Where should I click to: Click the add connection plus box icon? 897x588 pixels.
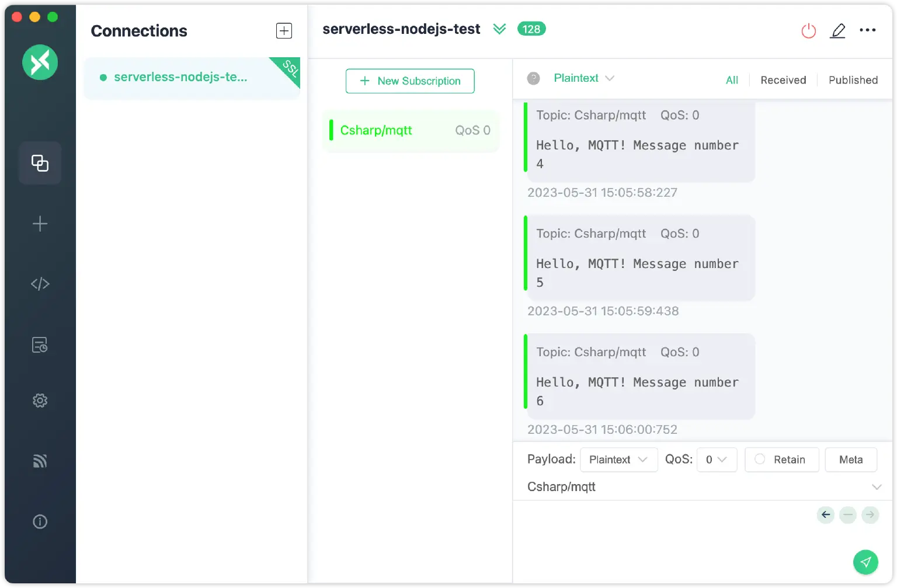pyautogui.click(x=284, y=31)
